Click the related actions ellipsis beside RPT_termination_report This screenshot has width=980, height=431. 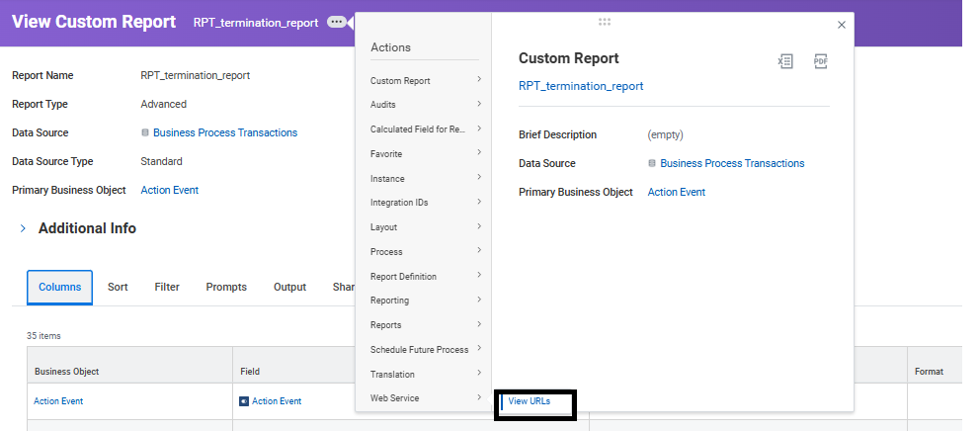(x=336, y=23)
